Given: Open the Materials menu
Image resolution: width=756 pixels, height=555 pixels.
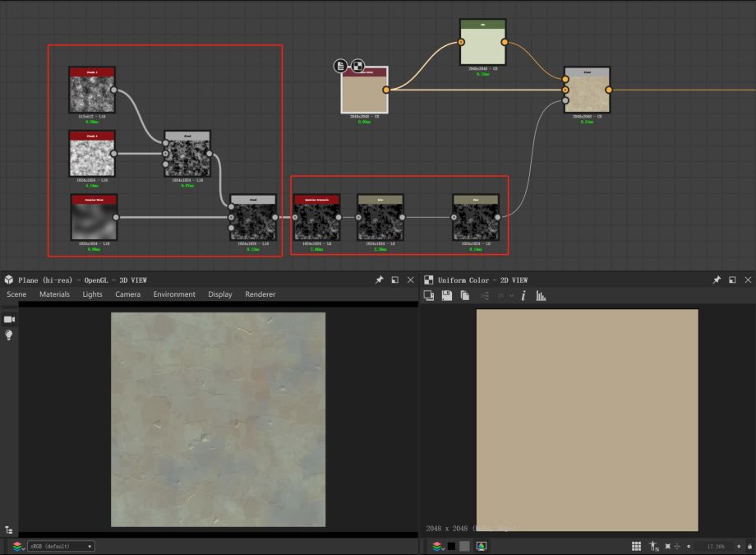Looking at the screenshot, I should pos(54,294).
